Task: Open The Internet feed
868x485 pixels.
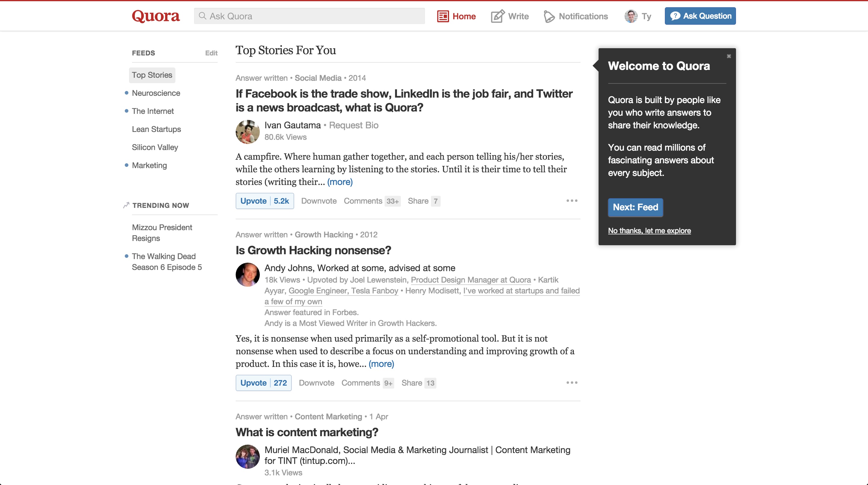Action: (x=153, y=111)
